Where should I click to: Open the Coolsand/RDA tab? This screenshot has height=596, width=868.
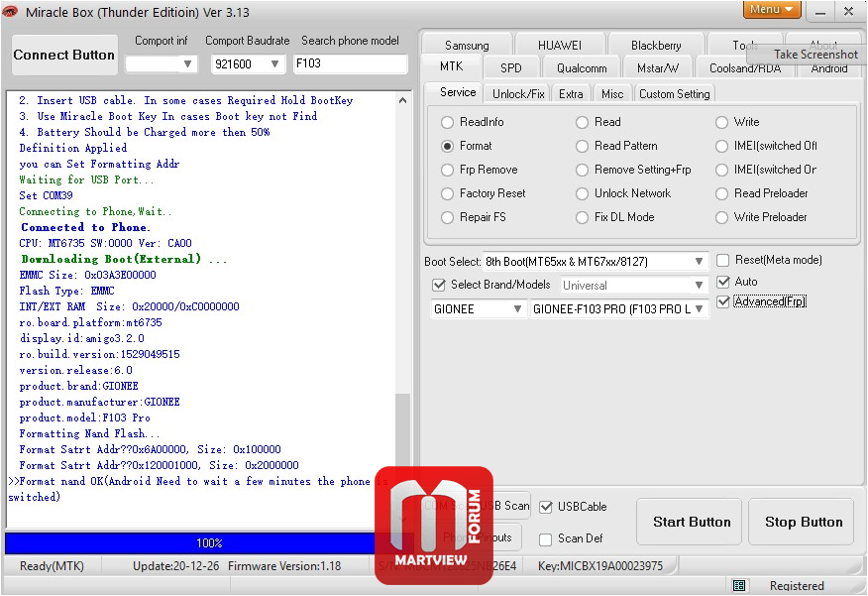pyautogui.click(x=745, y=68)
